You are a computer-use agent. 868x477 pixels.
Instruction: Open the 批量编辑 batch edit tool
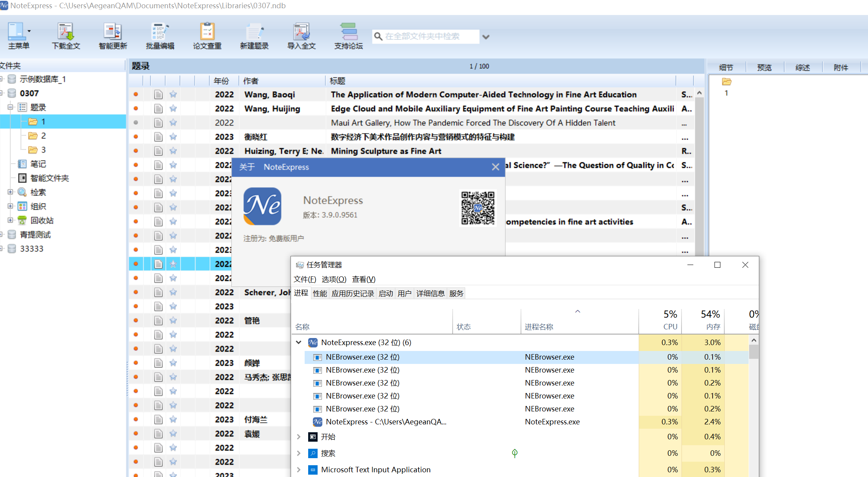point(160,31)
